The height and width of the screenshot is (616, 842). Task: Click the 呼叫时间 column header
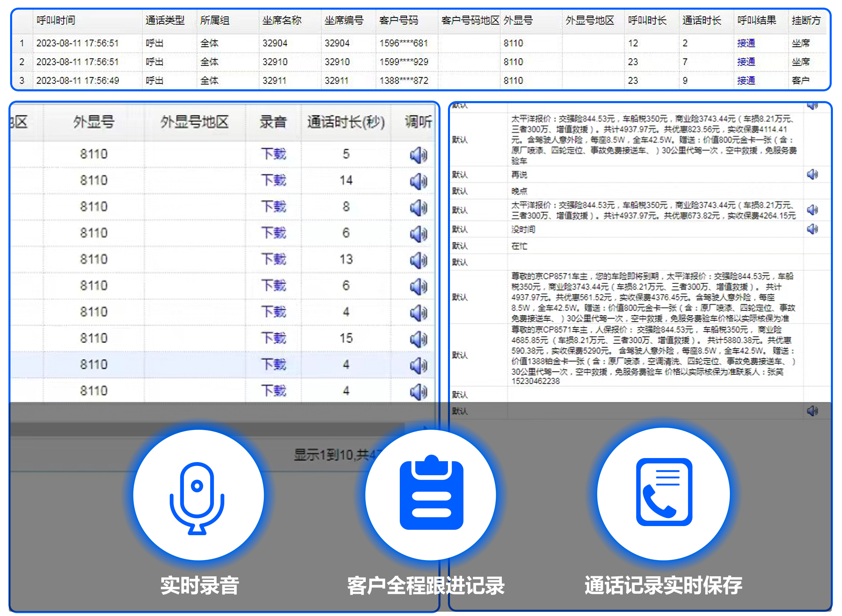pyautogui.click(x=56, y=21)
